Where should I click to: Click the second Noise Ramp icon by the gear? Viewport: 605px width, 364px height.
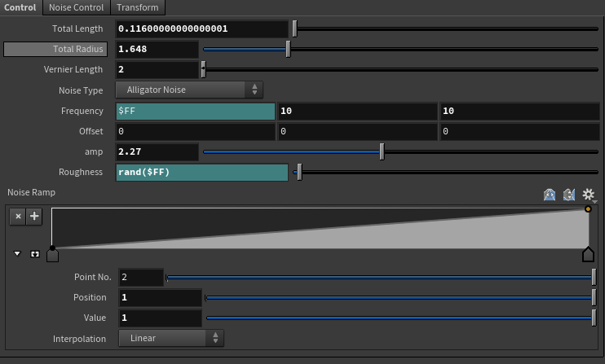pyautogui.click(x=569, y=195)
